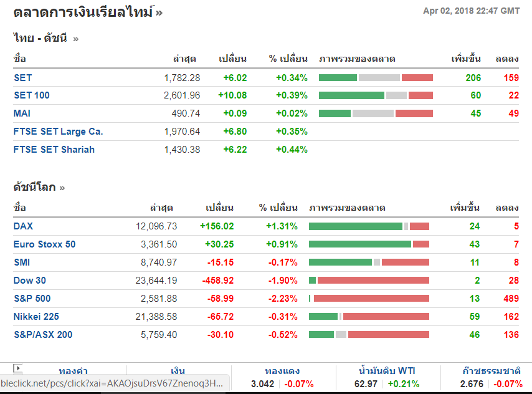Select the Nikkei 225 index
The image size is (532, 394).
36,317
